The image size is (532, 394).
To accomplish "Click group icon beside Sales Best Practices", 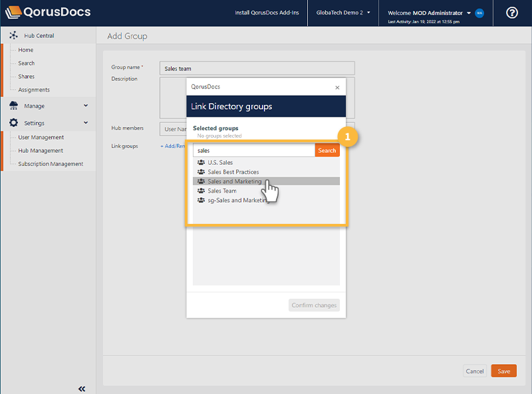I will [x=201, y=172].
